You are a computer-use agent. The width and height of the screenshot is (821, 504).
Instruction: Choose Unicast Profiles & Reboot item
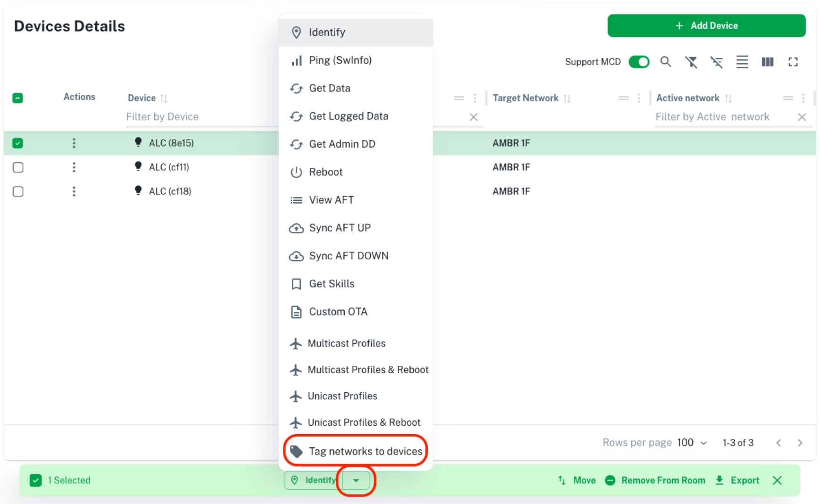click(x=356, y=423)
